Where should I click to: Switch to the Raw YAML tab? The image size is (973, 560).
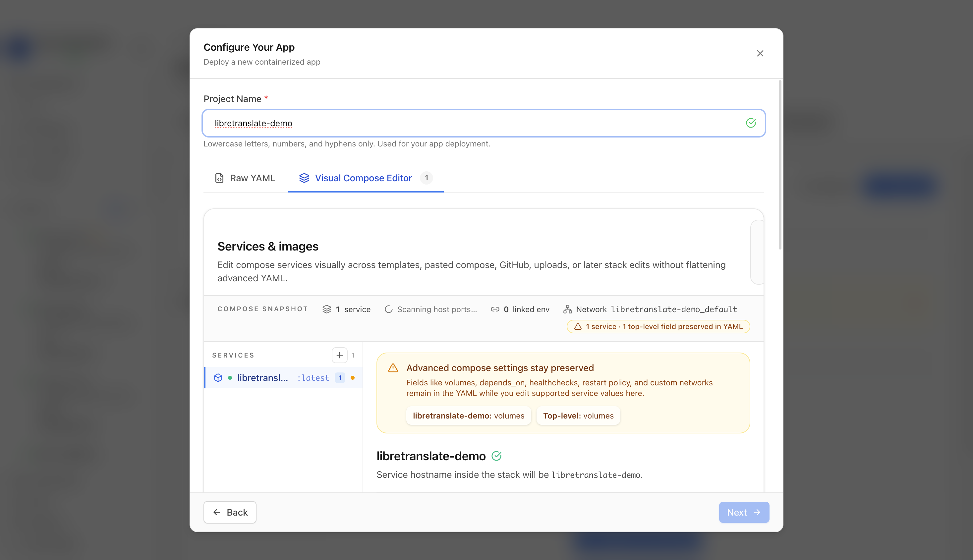[245, 178]
